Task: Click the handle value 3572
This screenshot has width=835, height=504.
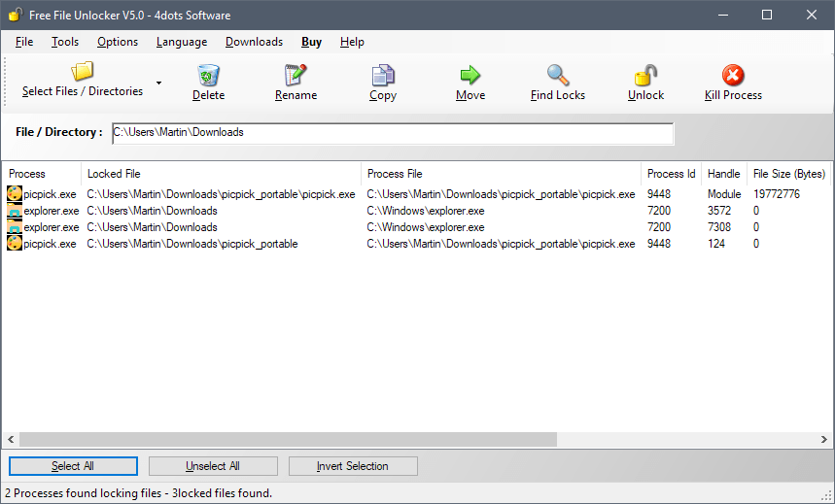Action: tap(719, 211)
